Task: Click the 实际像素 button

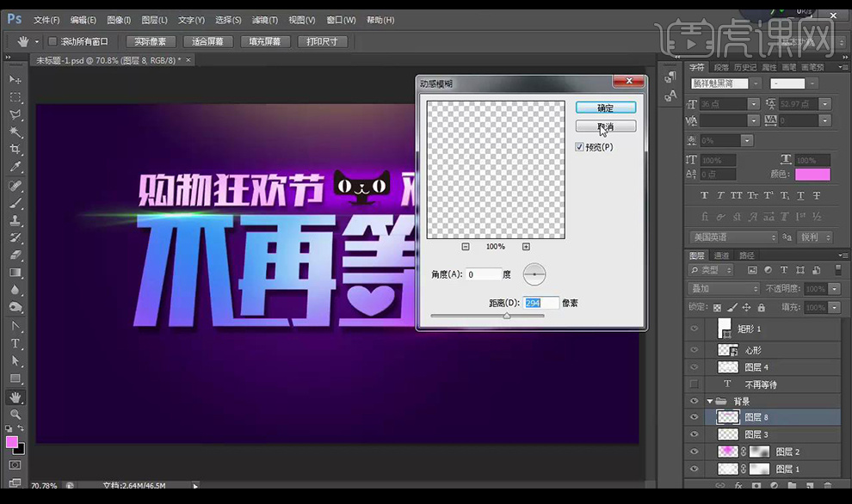Action: 150,41
